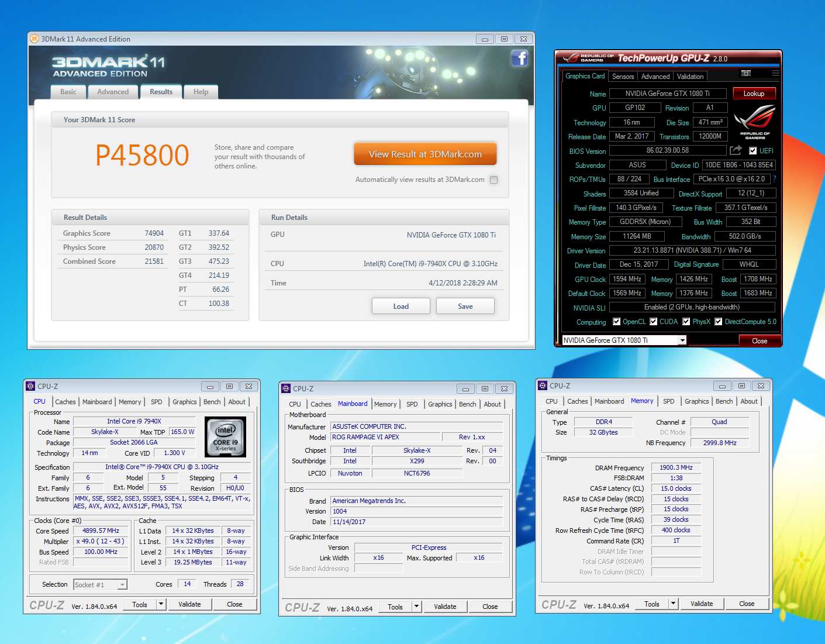Switch to the Basic tab in 3DMark 11
This screenshot has height=644, width=825.
coord(68,92)
